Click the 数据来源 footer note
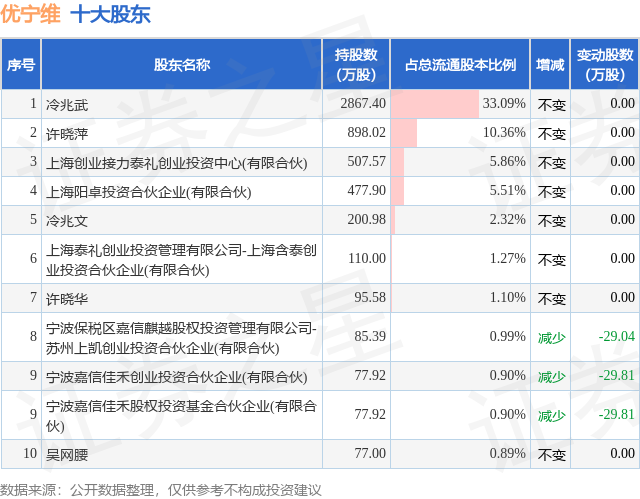The width and height of the screenshot is (640, 499). pyautogui.click(x=160, y=490)
